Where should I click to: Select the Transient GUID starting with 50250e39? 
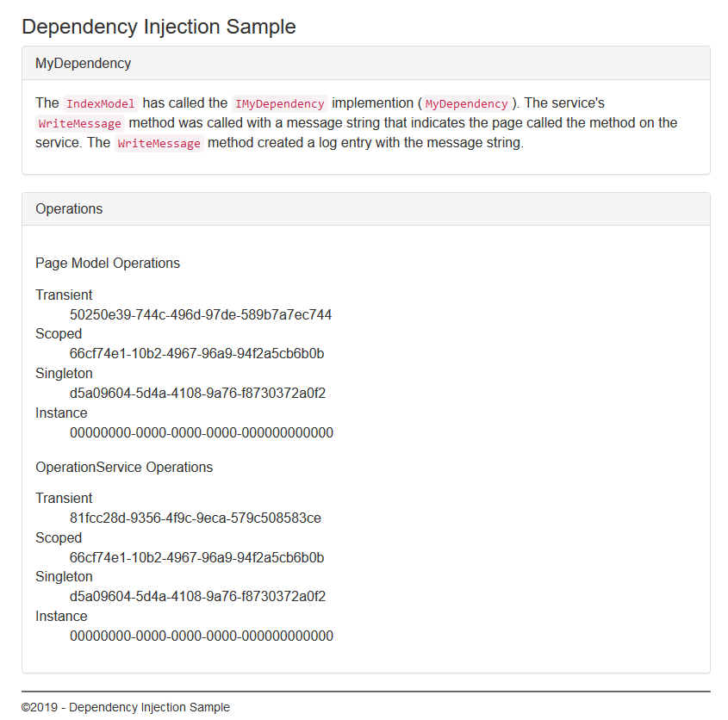(x=201, y=314)
